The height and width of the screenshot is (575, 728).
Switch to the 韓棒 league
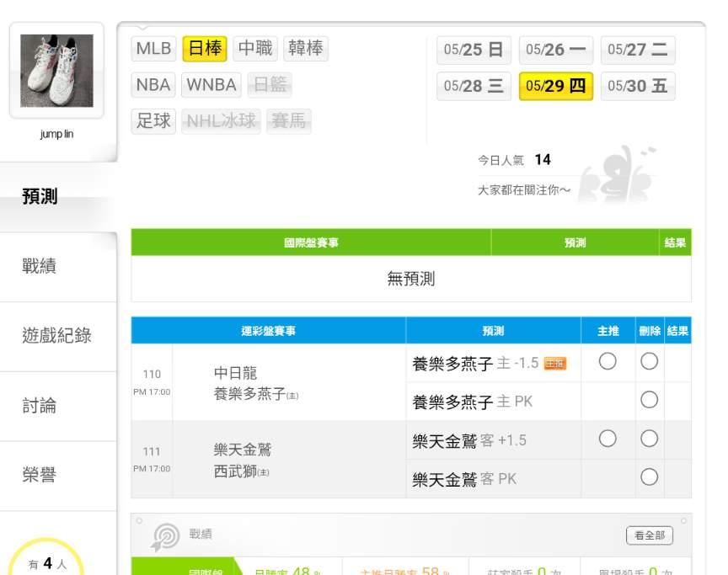(305, 49)
